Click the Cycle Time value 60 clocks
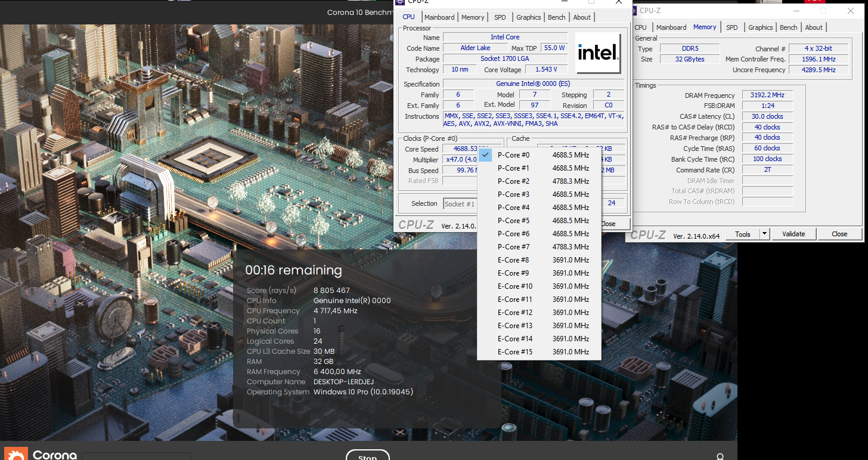Image resolution: width=868 pixels, height=460 pixels. 767,148
